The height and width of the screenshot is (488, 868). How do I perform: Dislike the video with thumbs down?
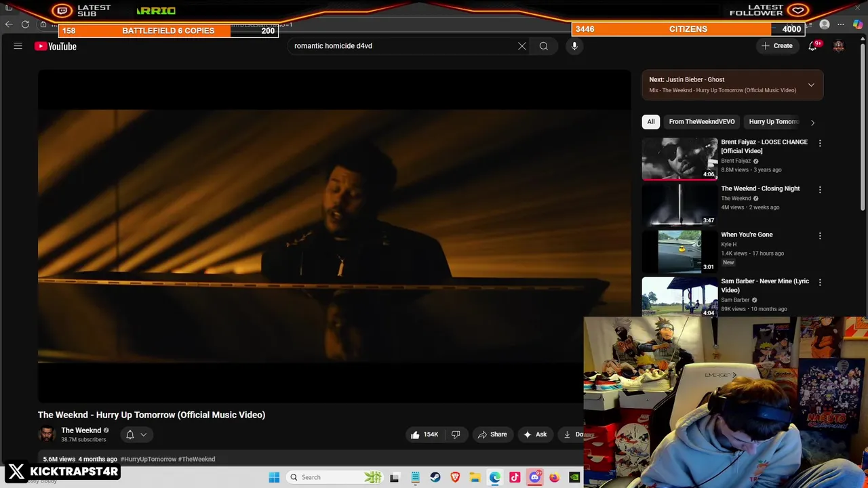pos(456,434)
